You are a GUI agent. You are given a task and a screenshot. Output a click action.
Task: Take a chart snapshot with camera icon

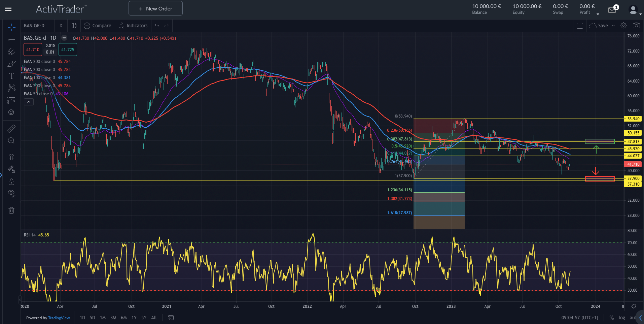click(x=636, y=26)
